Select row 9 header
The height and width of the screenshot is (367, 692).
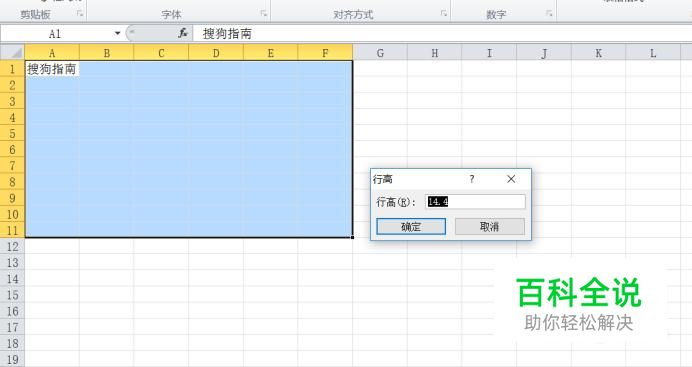click(12, 198)
